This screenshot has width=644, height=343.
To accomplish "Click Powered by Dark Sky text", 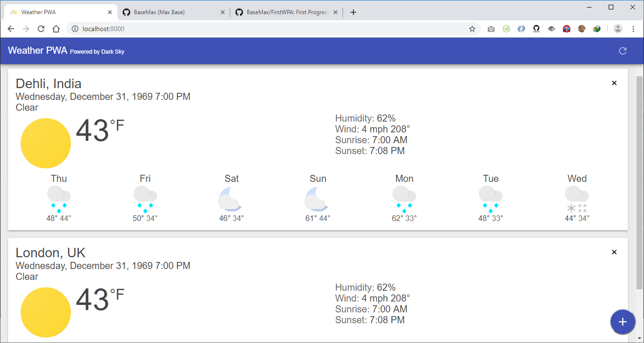I will point(97,52).
